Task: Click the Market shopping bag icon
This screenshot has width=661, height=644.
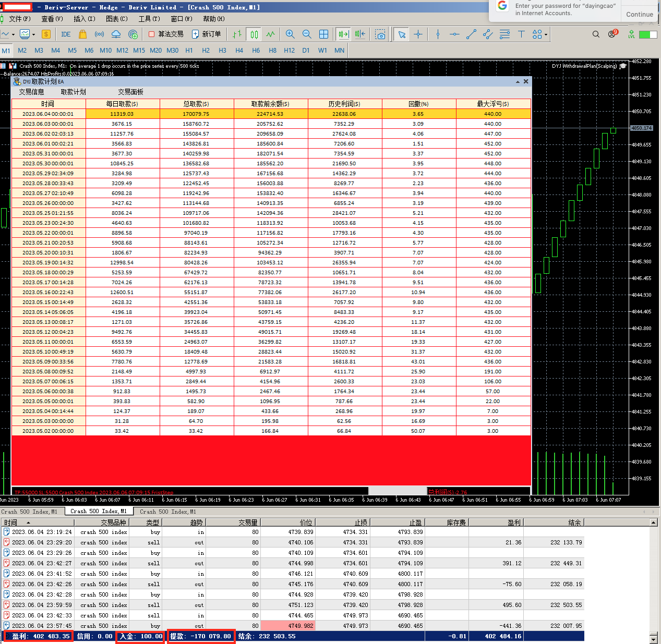Action: click(82, 34)
